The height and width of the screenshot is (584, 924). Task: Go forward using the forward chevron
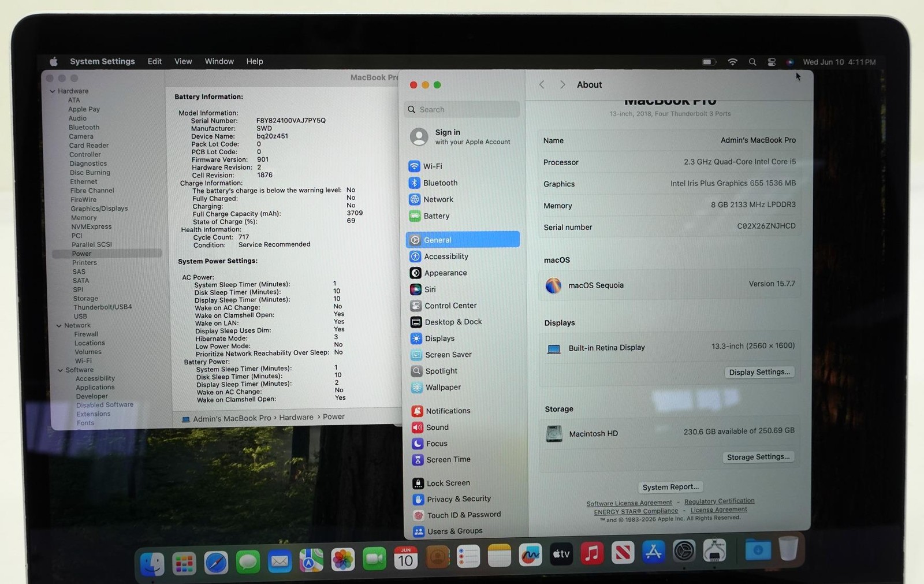pyautogui.click(x=562, y=84)
